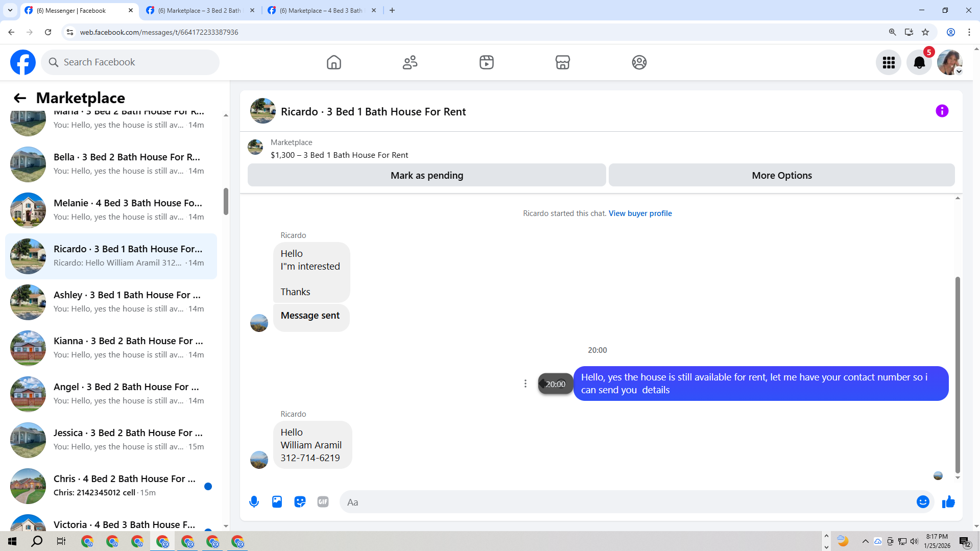This screenshot has width=980, height=551.
Task: Open the Facebook apps menu grid
Action: (x=889, y=62)
